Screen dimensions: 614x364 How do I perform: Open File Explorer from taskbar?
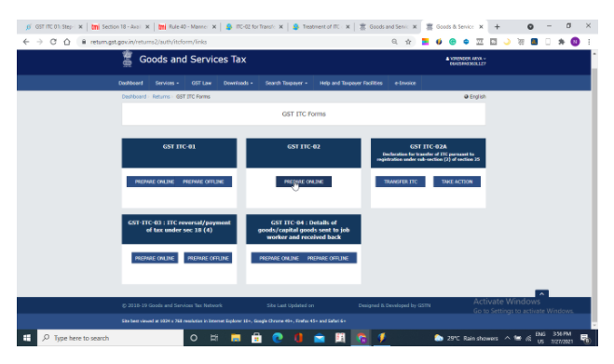coord(236,338)
